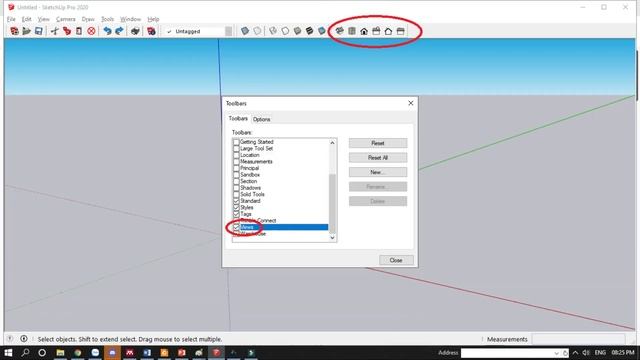Open Windows Start menu
Viewport: 640px width, 360px height.
point(8,353)
